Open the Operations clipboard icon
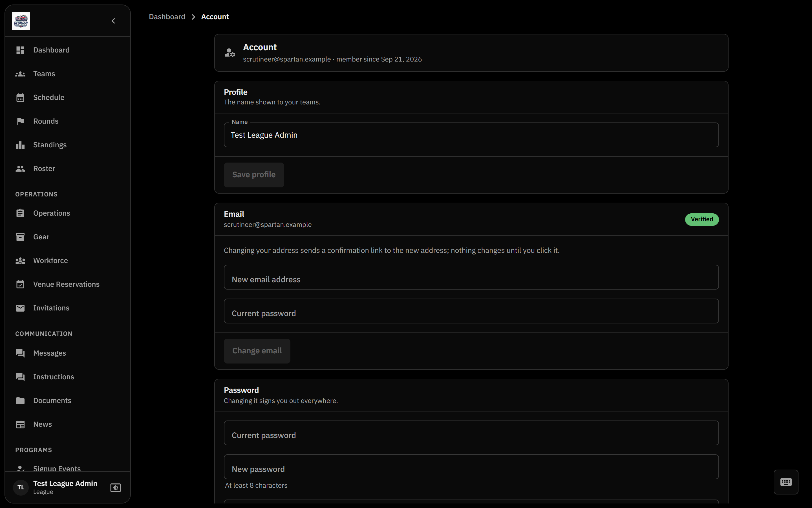The image size is (812, 508). coord(20,213)
